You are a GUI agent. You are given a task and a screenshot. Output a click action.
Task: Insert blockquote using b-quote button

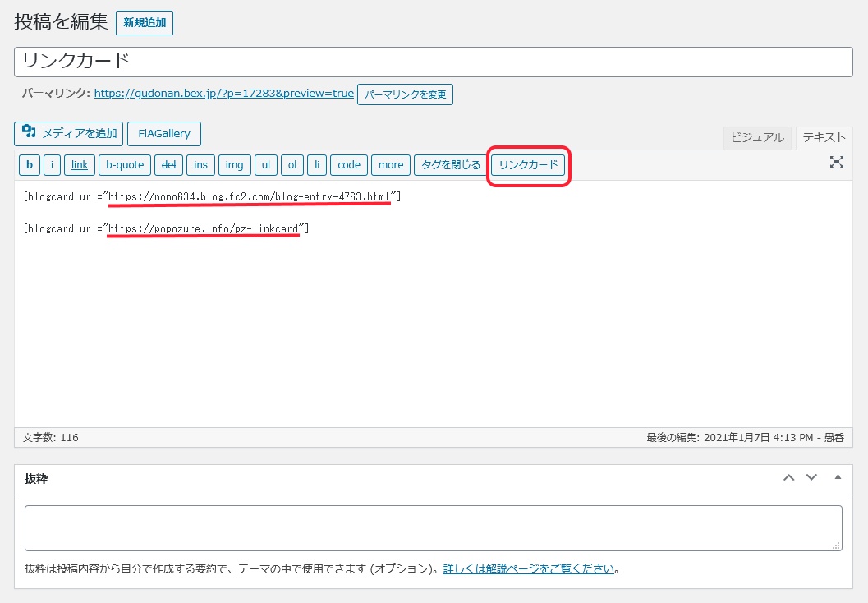(x=125, y=165)
